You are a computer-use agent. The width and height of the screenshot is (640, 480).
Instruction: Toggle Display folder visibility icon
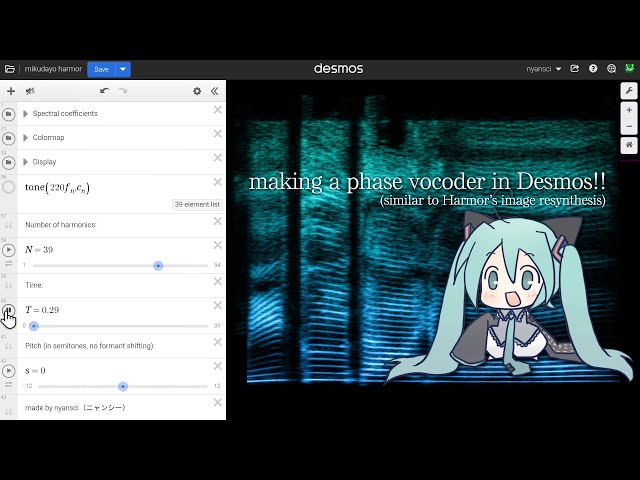point(9,162)
